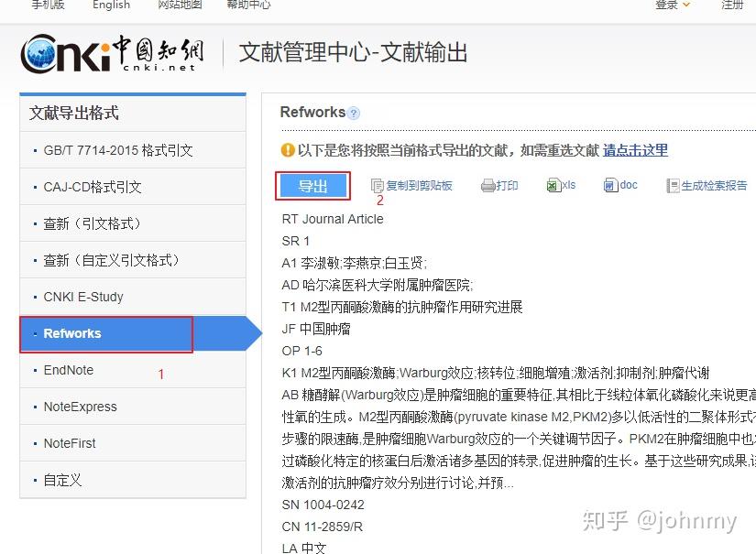Click the blue 导出 export button

tap(312, 184)
